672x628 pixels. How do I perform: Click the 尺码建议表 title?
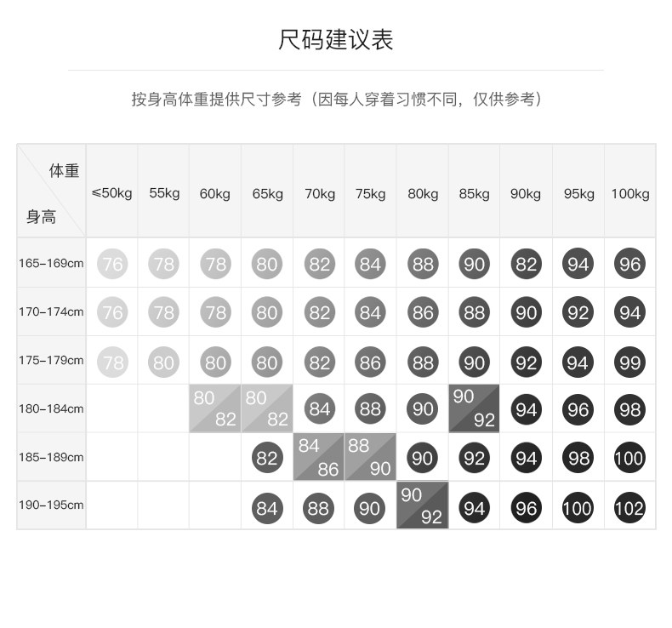click(335, 40)
